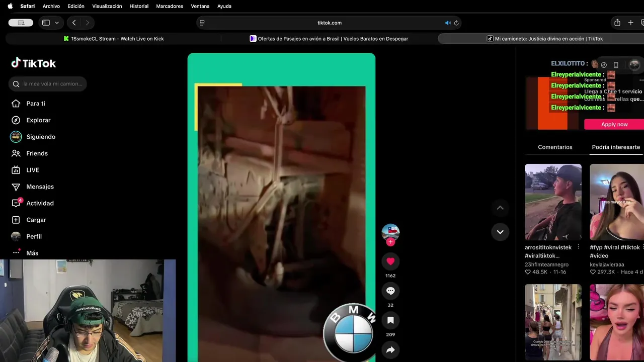Open the Ayuda menu
Viewport: 644px width, 362px height.
[x=224, y=6]
